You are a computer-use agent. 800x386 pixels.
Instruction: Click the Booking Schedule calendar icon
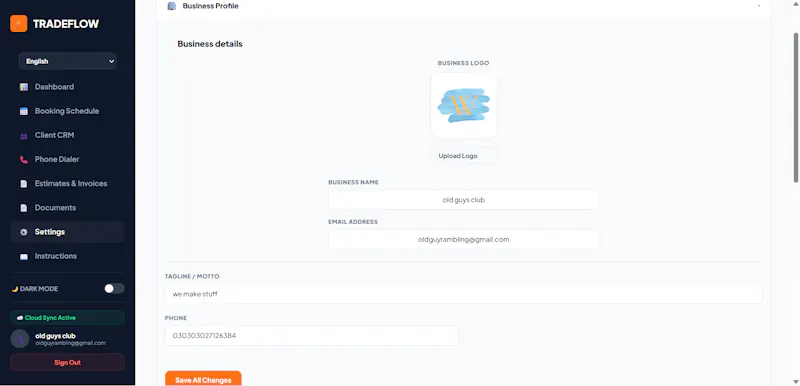pyautogui.click(x=23, y=111)
